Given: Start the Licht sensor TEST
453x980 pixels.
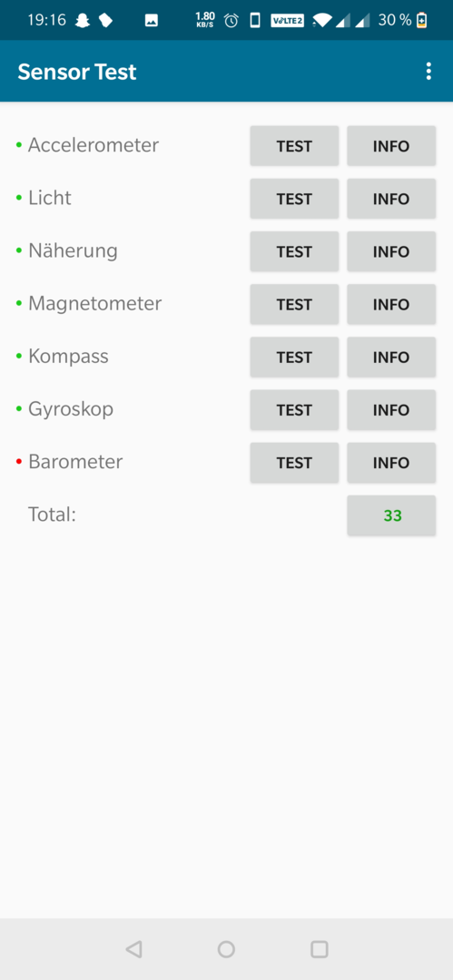Looking at the screenshot, I should 295,199.
